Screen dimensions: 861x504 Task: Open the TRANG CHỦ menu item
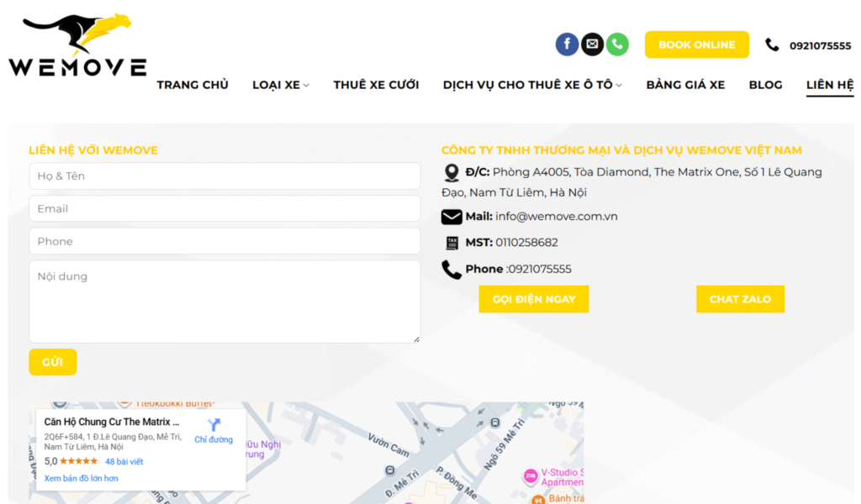(193, 85)
